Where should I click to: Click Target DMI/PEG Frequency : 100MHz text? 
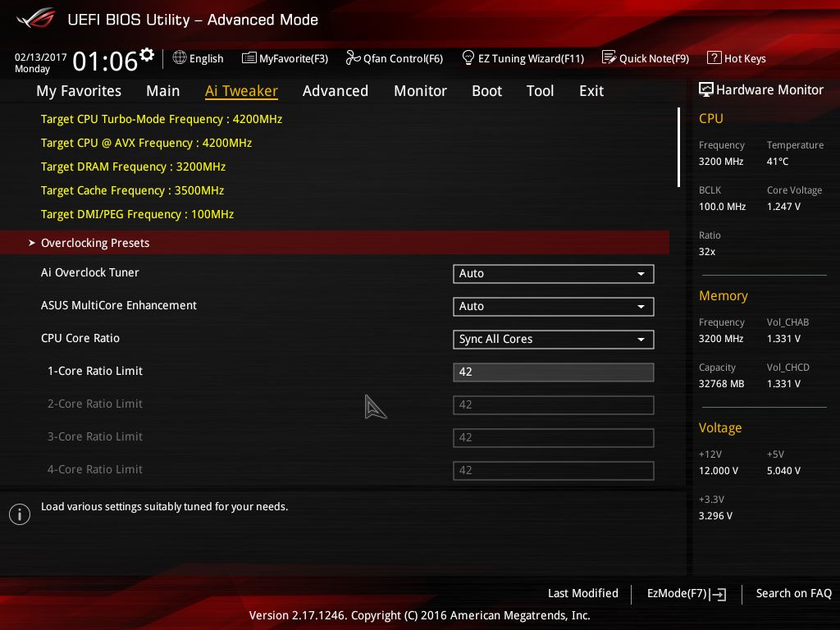coord(137,214)
